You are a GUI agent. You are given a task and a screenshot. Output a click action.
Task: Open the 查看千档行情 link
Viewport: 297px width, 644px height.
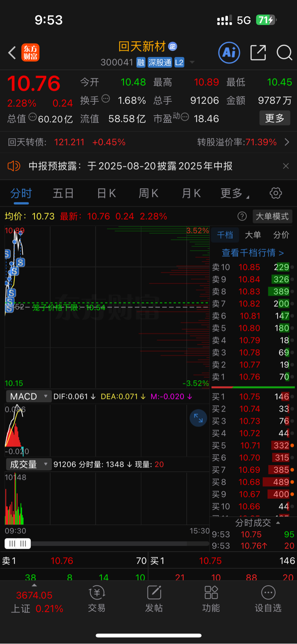click(x=253, y=253)
